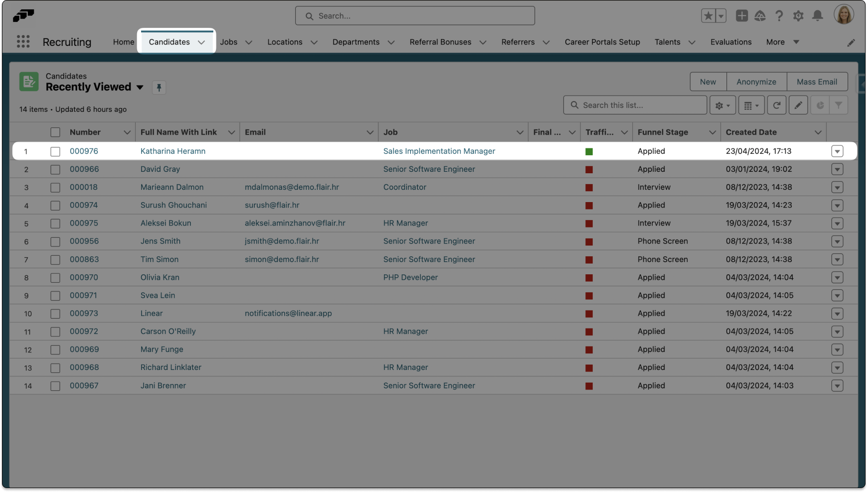Viewport: 868px width, 492px height.
Task: Refresh the candidates list
Action: tap(776, 105)
